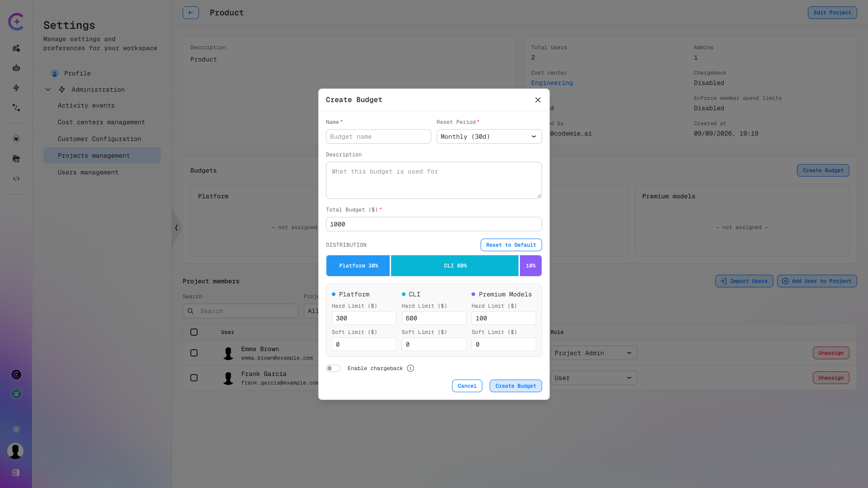
Task: Click Emma Brown's avatar picture
Action: [x=229, y=353]
